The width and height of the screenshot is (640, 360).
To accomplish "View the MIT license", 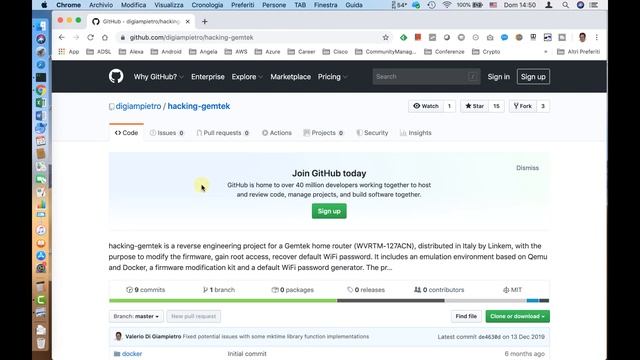I will [x=512, y=290].
